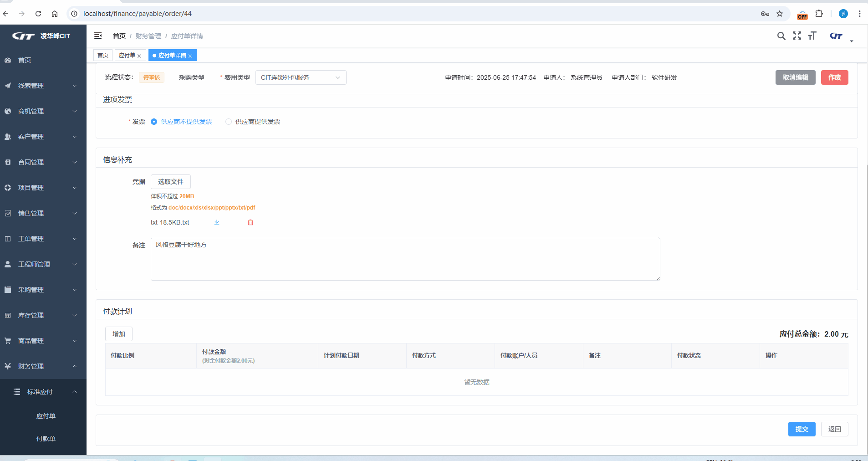
Task: Open 应付单 submenu item
Action: coord(43,416)
